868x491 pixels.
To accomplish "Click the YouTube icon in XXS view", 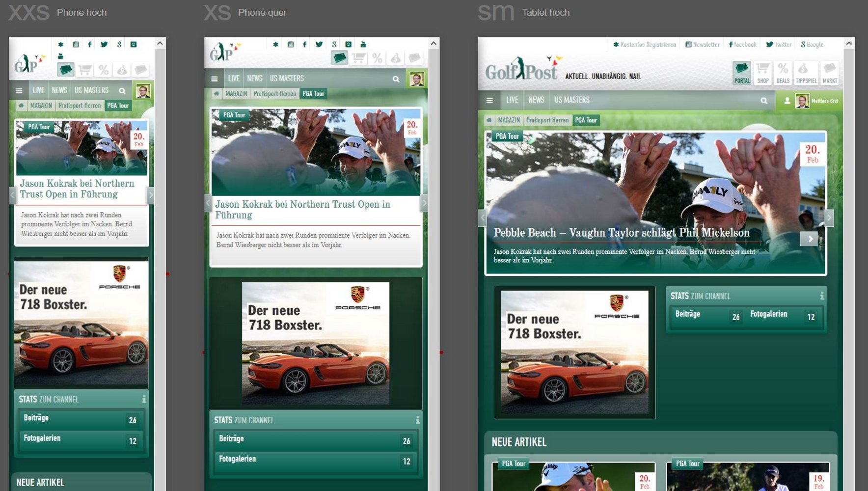I will click(60, 56).
